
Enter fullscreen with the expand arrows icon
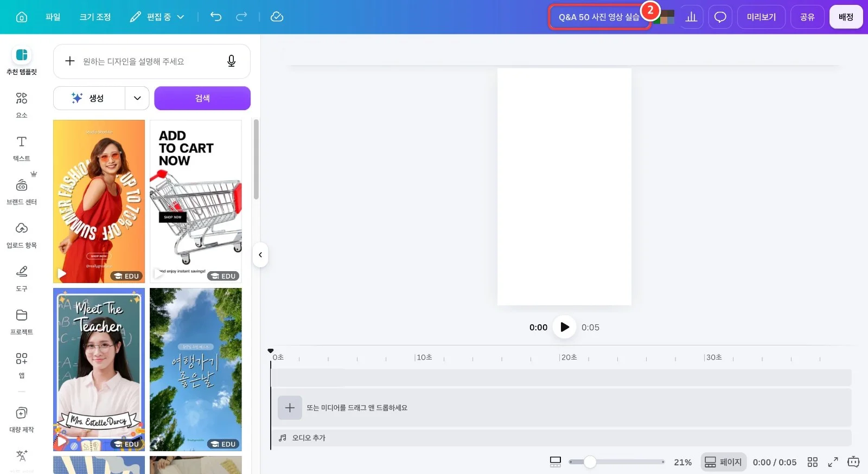tap(833, 462)
